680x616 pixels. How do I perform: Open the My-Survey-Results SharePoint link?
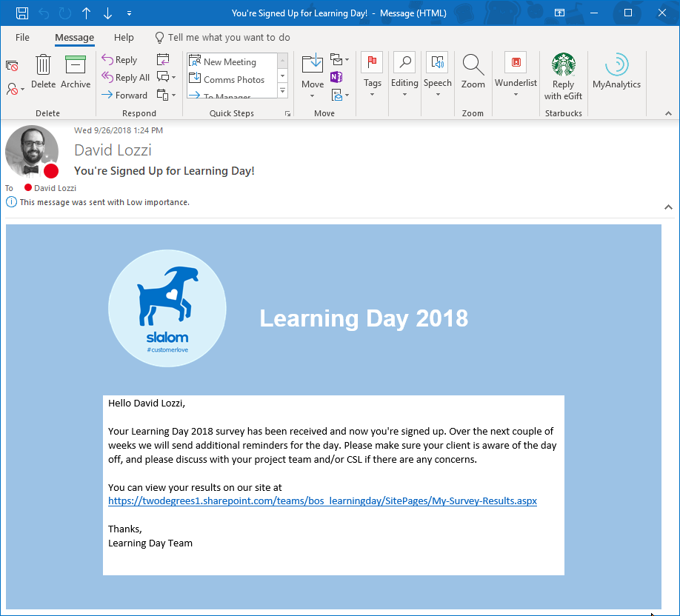(x=322, y=501)
